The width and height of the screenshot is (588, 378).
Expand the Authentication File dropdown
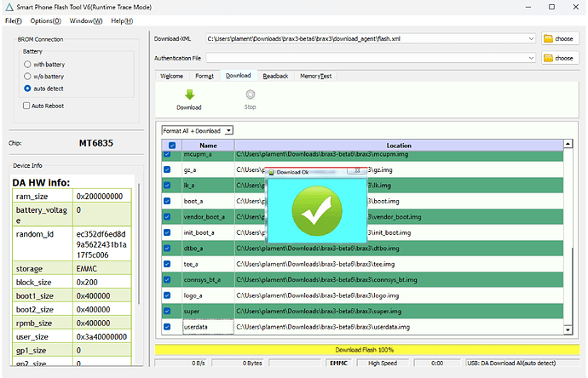[x=531, y=58]
